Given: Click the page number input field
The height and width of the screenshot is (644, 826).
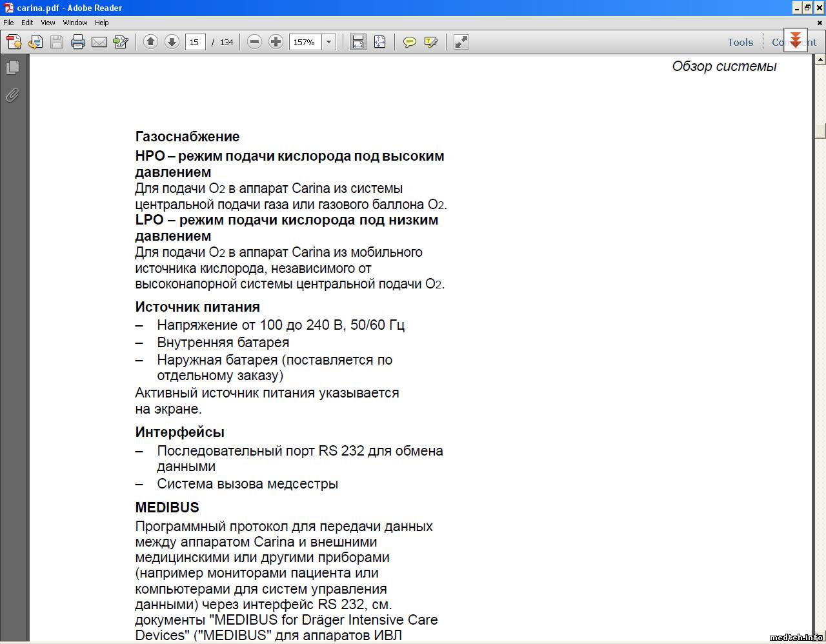Looking at the screenshot, I should (x=195, y=42).
